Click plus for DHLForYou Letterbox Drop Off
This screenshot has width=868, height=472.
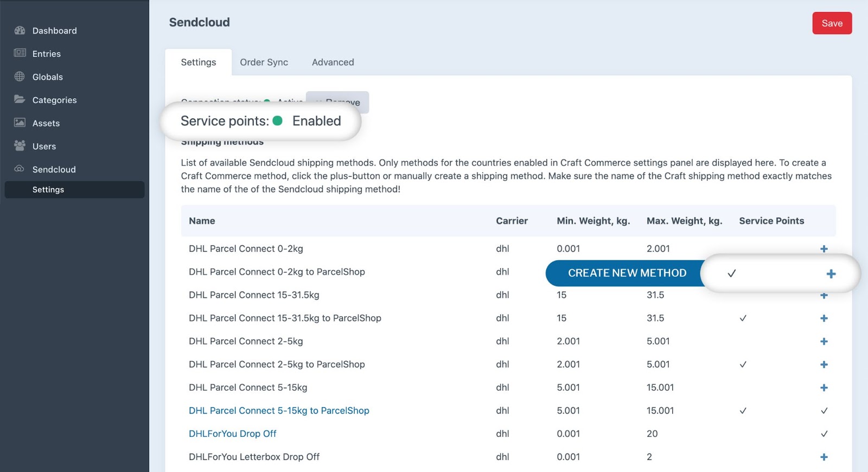[824, 457]
